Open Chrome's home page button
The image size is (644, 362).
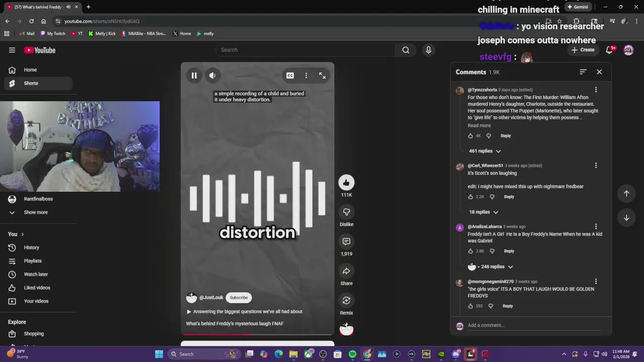pos(43,21)
